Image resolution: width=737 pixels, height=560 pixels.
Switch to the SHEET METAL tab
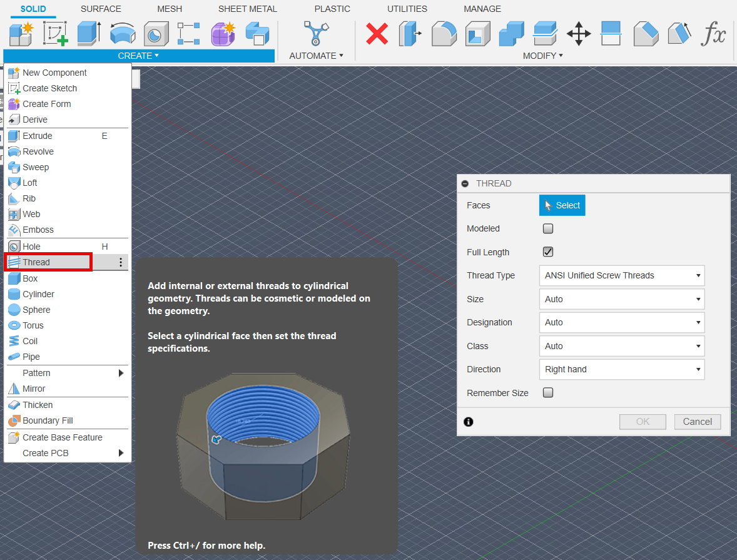pyautogui.click(x=247, y=9)
